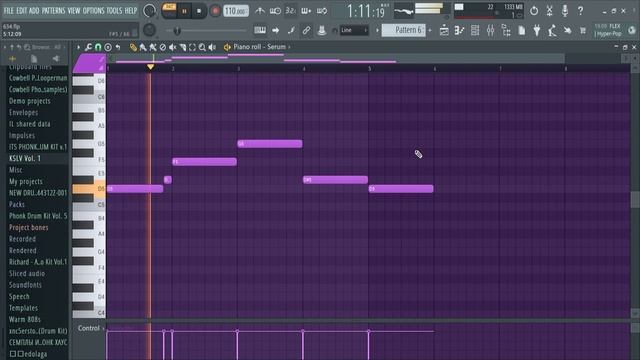Open the VIEW menu
Image resolution: width=640 pixels, height=360 pixels.
(74, 11)
